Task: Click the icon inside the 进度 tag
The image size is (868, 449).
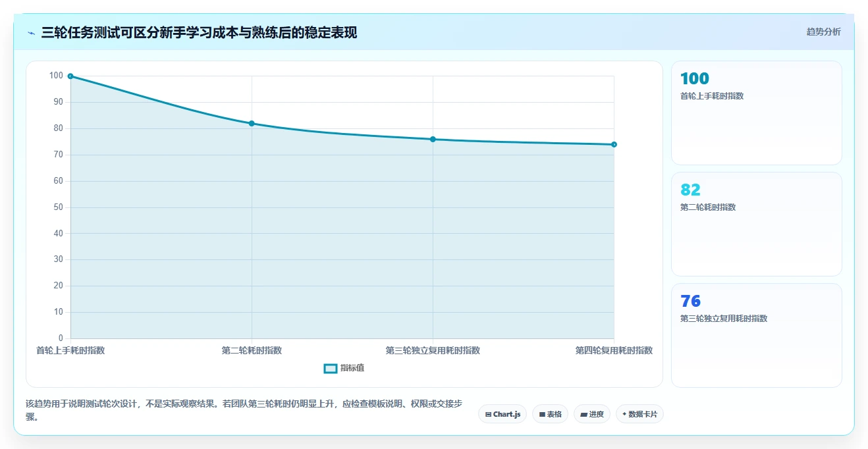Action: pyautogui.click(x=584, y=415)
